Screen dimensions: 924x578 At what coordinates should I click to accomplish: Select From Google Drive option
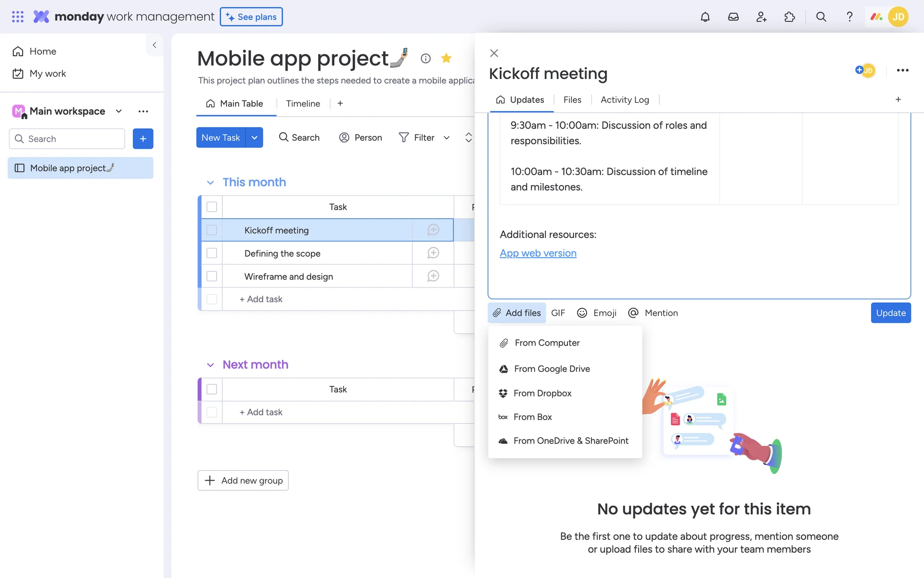552,368
